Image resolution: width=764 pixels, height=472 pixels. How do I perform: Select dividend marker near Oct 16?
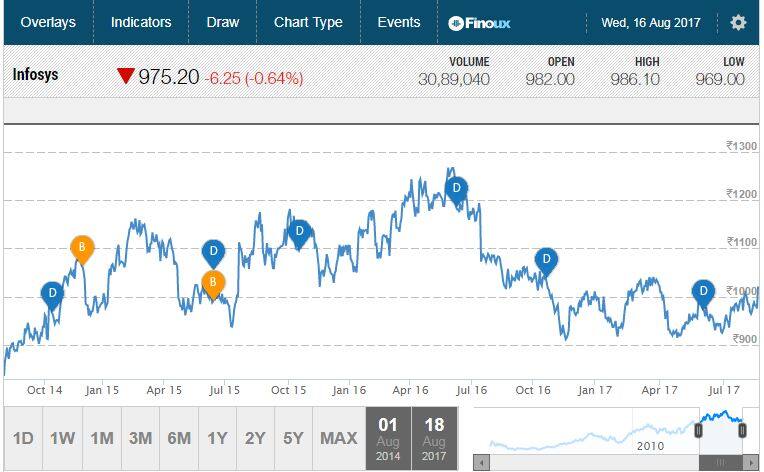pos(546,261)
